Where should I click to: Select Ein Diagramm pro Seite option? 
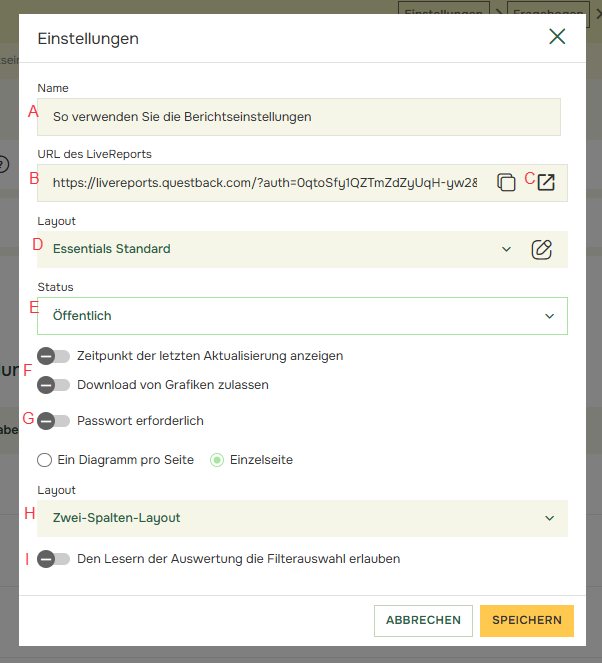44,460
